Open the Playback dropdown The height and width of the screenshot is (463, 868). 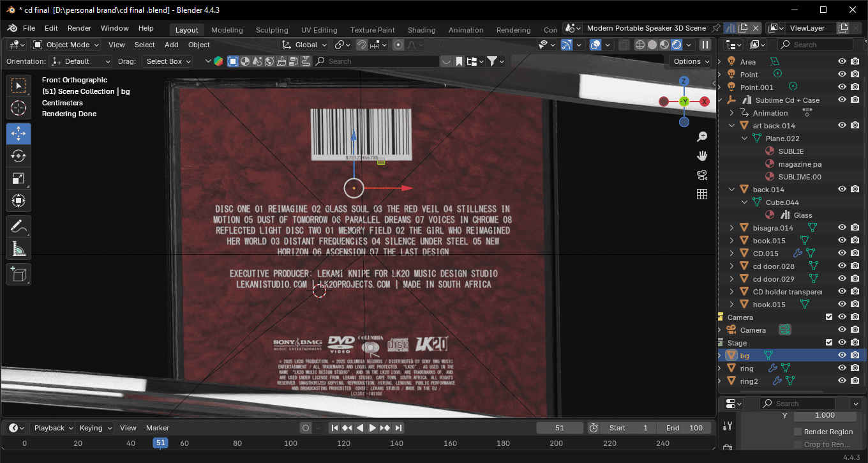tap(53, 428)
